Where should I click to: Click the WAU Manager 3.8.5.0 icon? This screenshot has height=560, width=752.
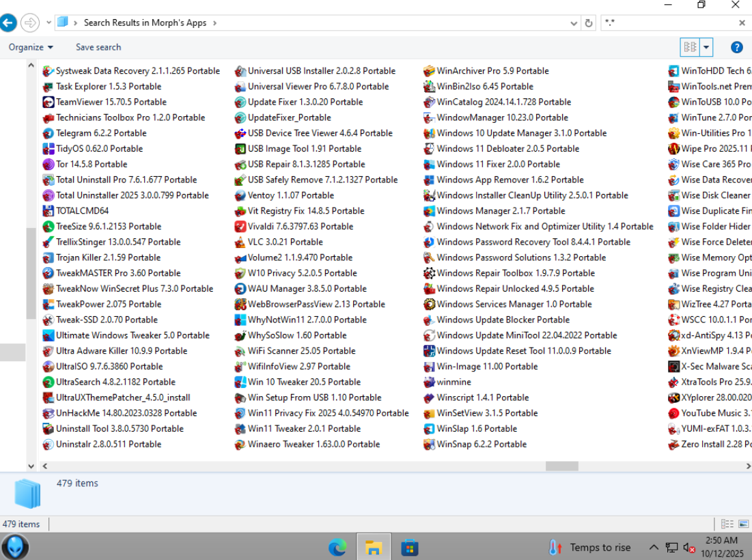pos(240,289)
